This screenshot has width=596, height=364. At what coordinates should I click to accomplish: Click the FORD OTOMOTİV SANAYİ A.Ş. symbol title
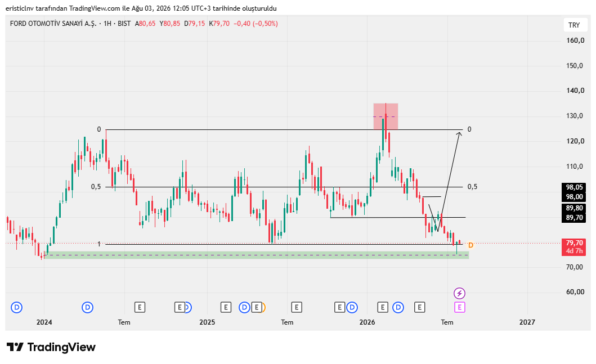[x=53, y=24]
